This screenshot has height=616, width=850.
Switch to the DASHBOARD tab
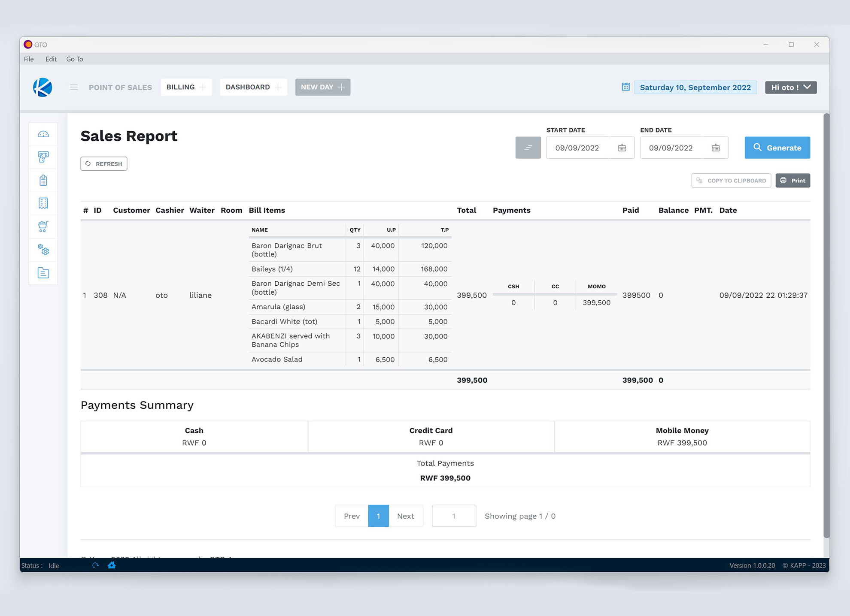[253, 87]
